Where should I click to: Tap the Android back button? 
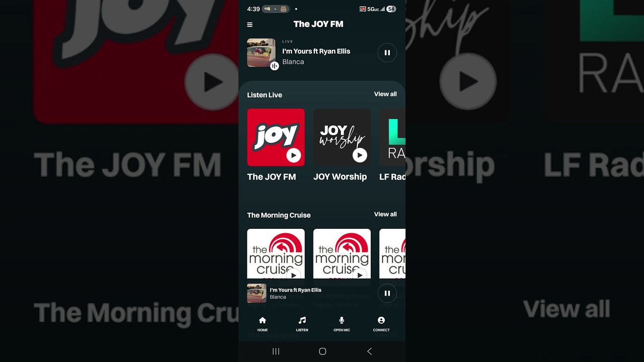(x=369, y=351)
